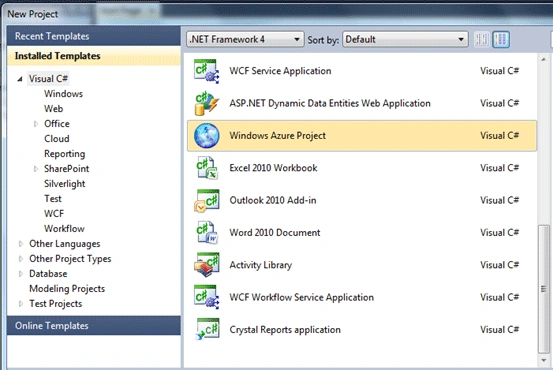Choose the Excel 2010 Workbook template name
The width and height of the screenshot is (553, 370).
(x=273, y=168)
